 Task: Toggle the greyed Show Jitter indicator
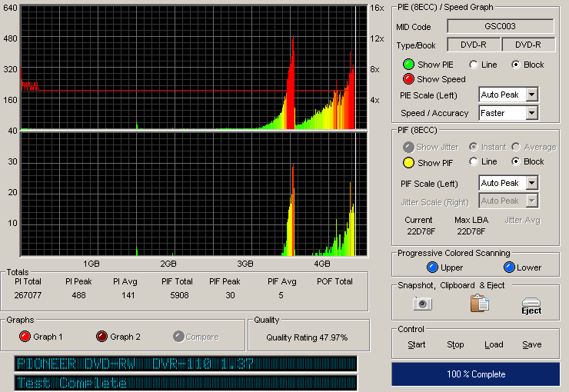408,147
